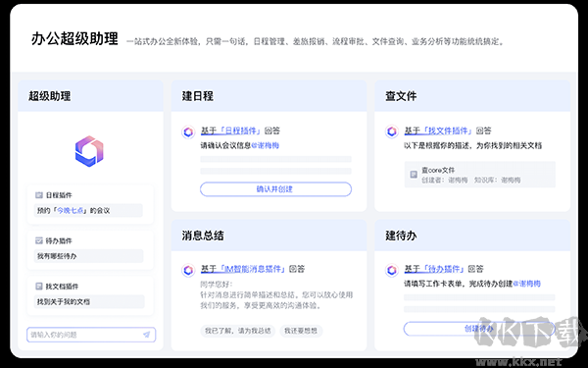Click the send paper-plane icon in the input box
Image resolution: width=588 pixels, height=368 pixels.
point(147,335)
